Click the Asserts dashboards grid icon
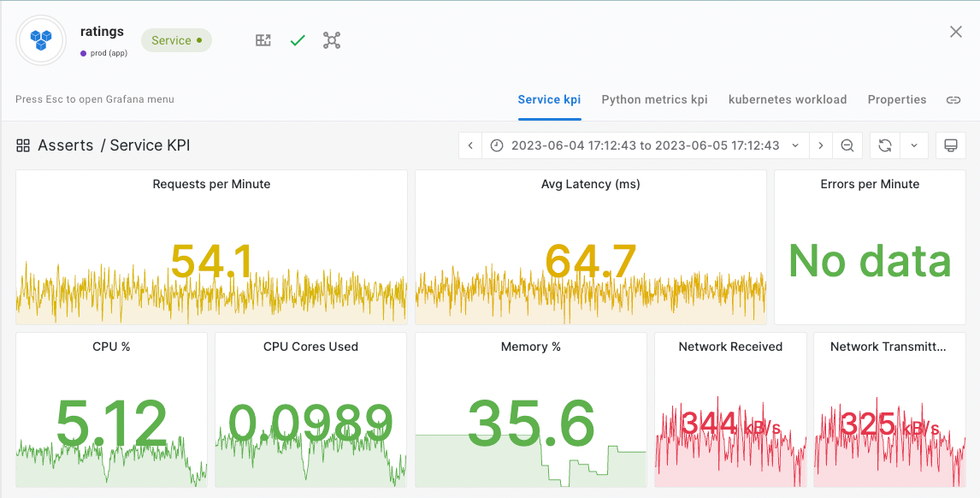Screen dimensions: 980x498 point(23,145)
